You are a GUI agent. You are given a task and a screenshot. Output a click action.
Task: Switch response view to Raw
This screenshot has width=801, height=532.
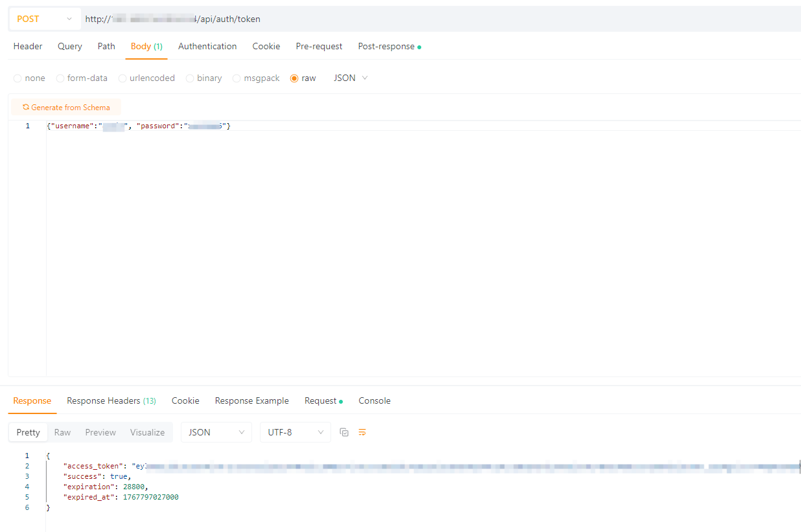[x=62, y=432]
